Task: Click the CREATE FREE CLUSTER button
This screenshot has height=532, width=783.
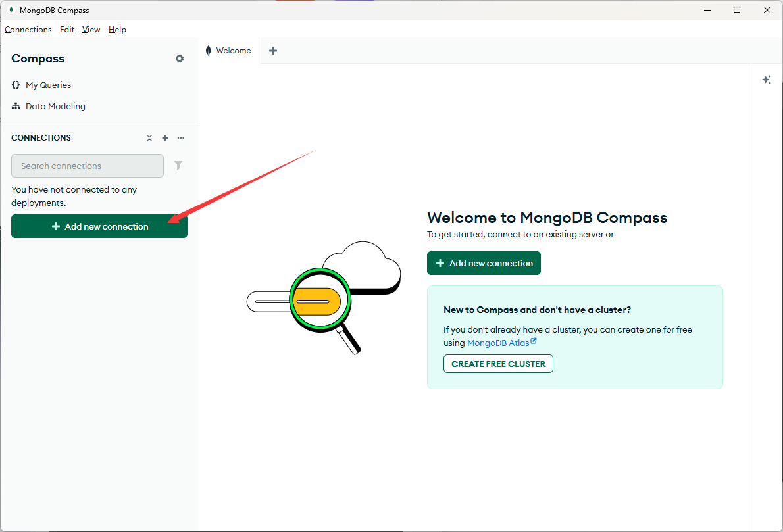Action: pos(498,364)
